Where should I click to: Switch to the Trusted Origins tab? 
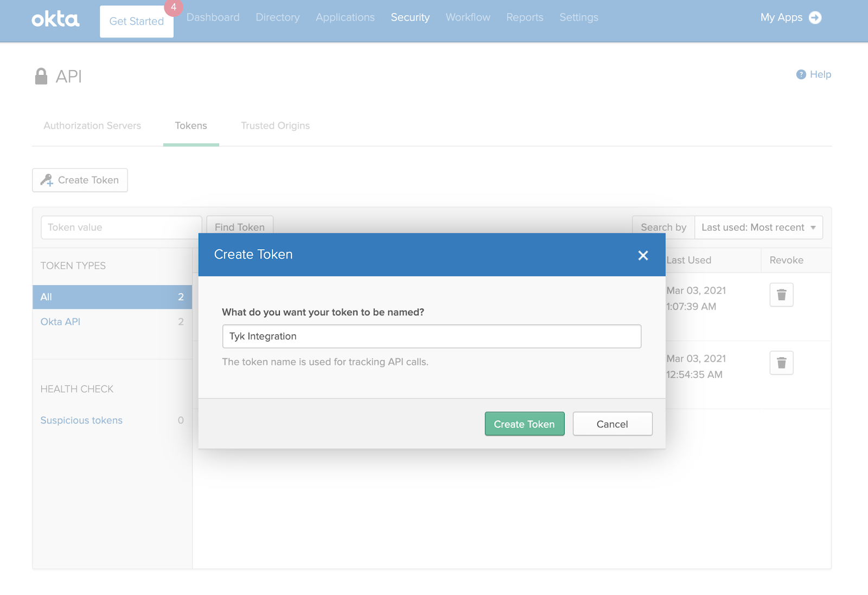(x=275, y=126)
